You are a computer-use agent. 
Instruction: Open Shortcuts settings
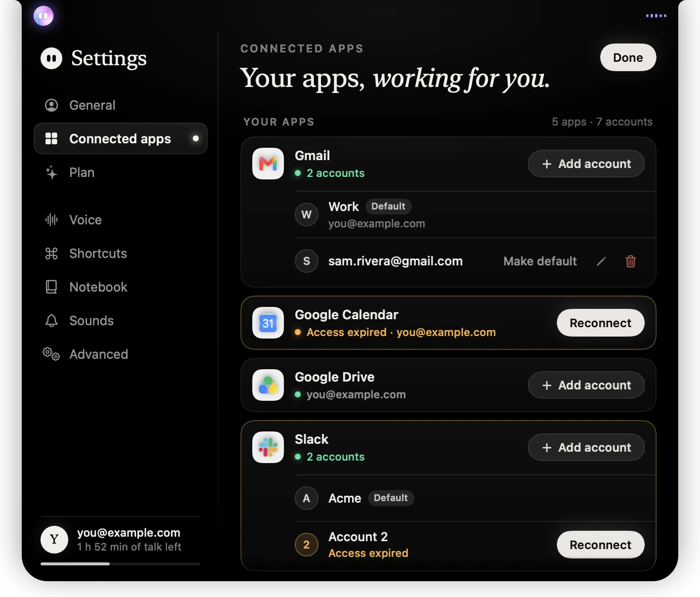121,254
